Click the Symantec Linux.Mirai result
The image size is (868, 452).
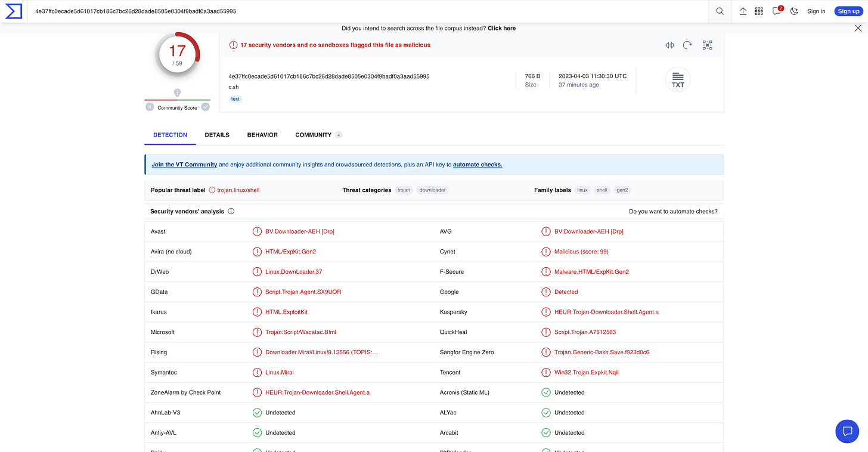280,373
